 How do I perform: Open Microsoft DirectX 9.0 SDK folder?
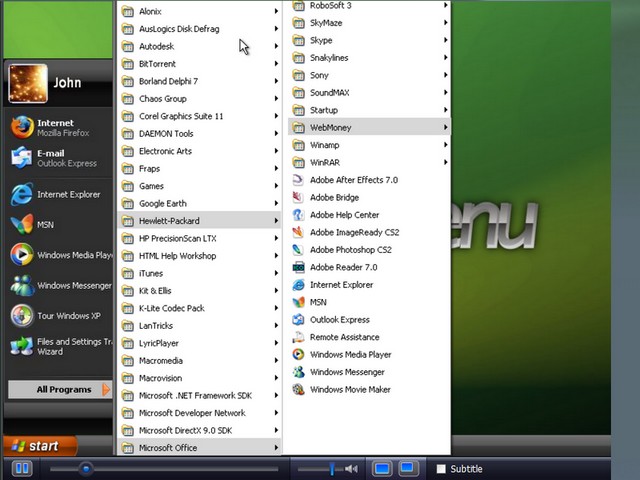199,431
